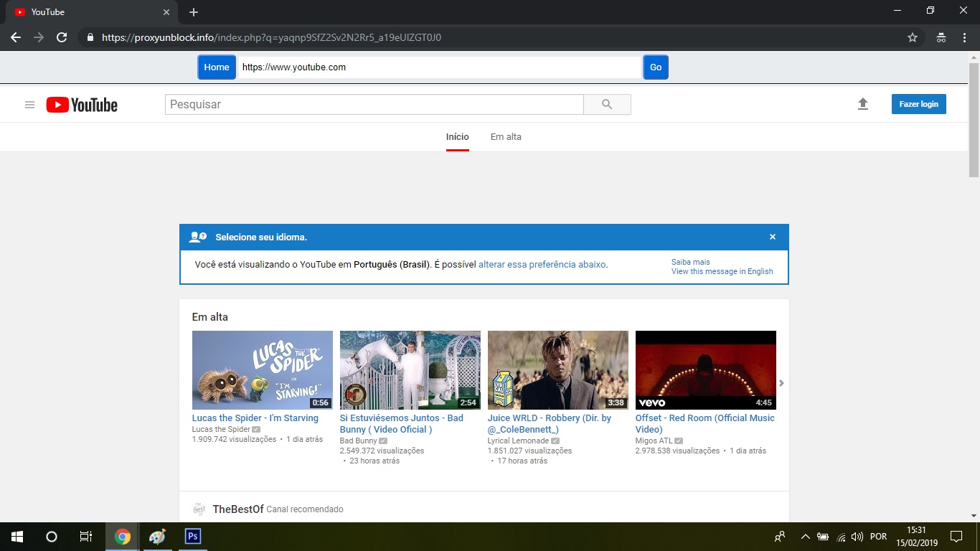Click the Em alta section heading
The width and height of the screenshot is (980, 551).
point(210,317)
